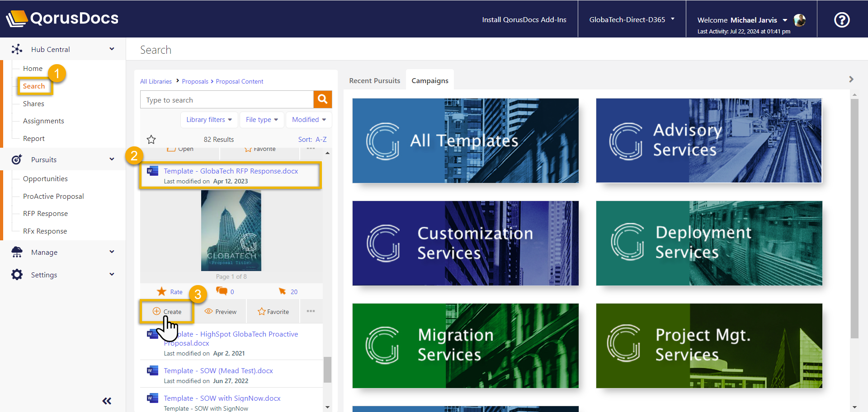Image resolution: width=868 pixels, height=412 pixels.
Task: Click the Settings gear icon
Action: click(17, 275)
